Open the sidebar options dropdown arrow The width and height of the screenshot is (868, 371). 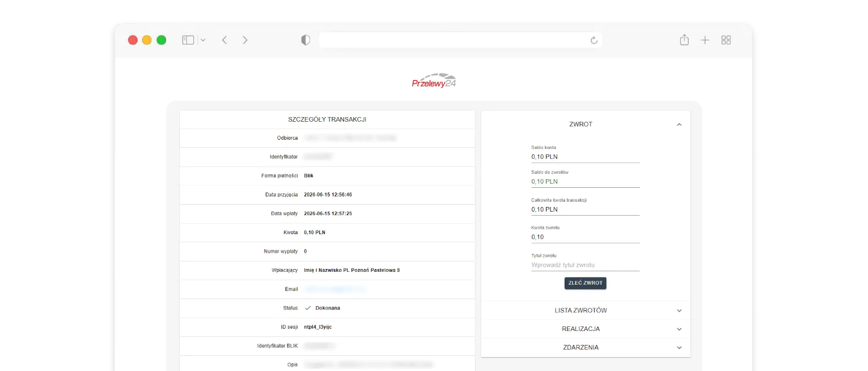pos(202,40)
